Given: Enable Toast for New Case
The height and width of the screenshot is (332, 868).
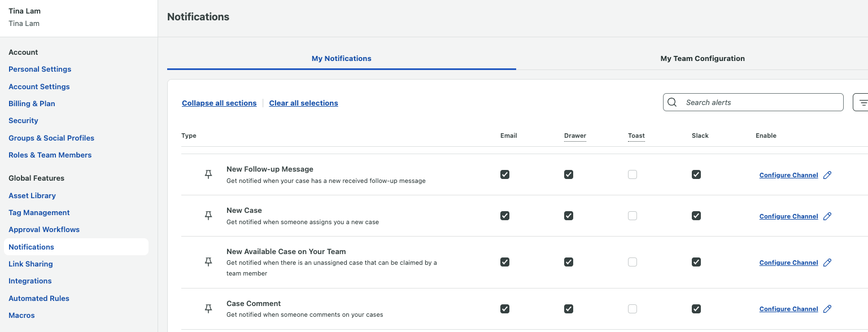Looking at the screenshot, I should 633,216.
